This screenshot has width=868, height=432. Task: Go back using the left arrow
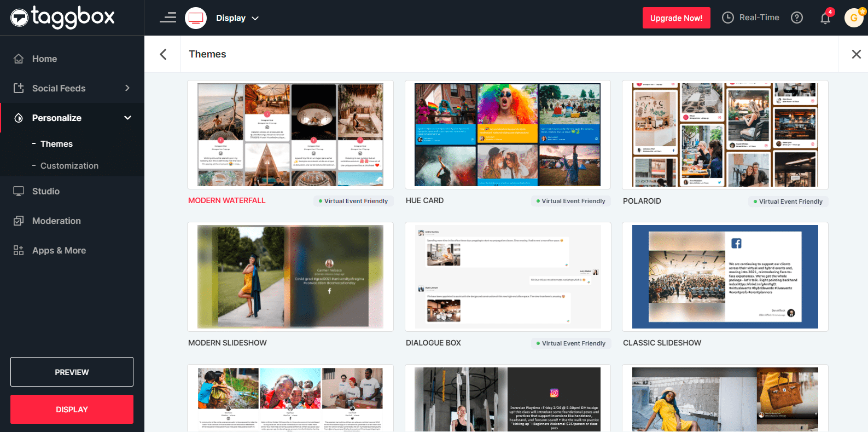point(163,54)
